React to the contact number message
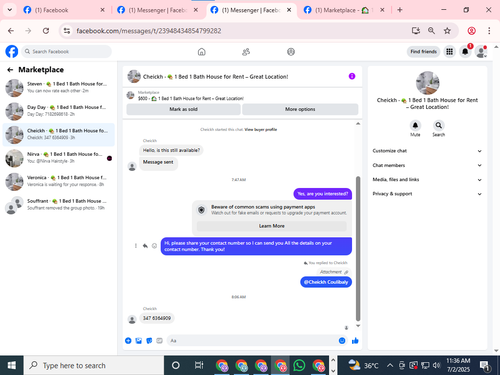This screenshot has width=500, height=375. [x=154, y=246]
